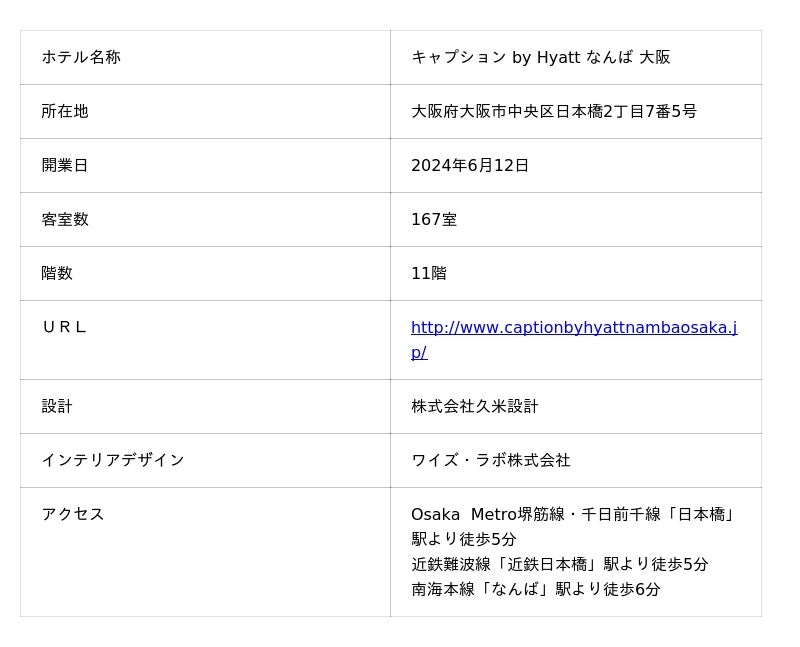Open the captionbyhyattnambaosaka.jp hotel URL link

click(x=573, y=328)
